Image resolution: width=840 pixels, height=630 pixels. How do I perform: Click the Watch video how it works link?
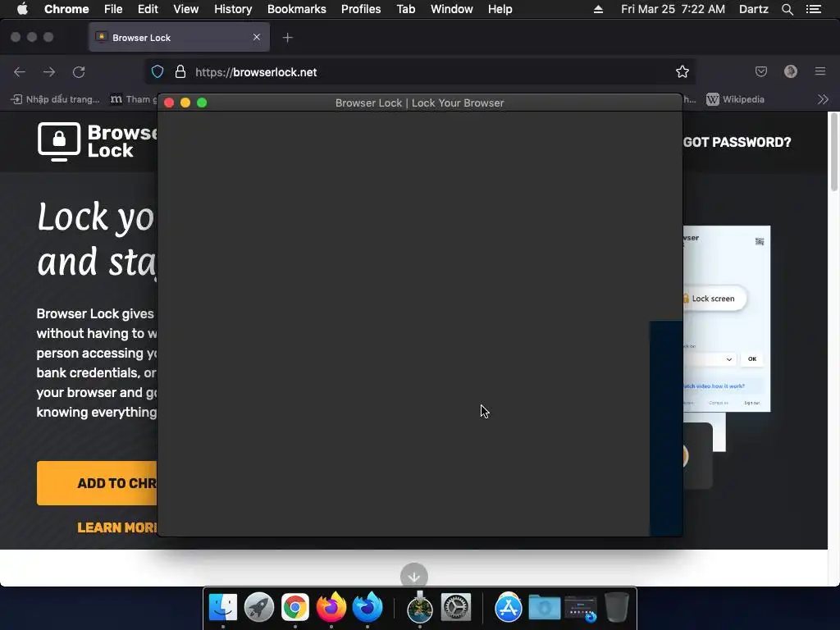click(714, 386)
